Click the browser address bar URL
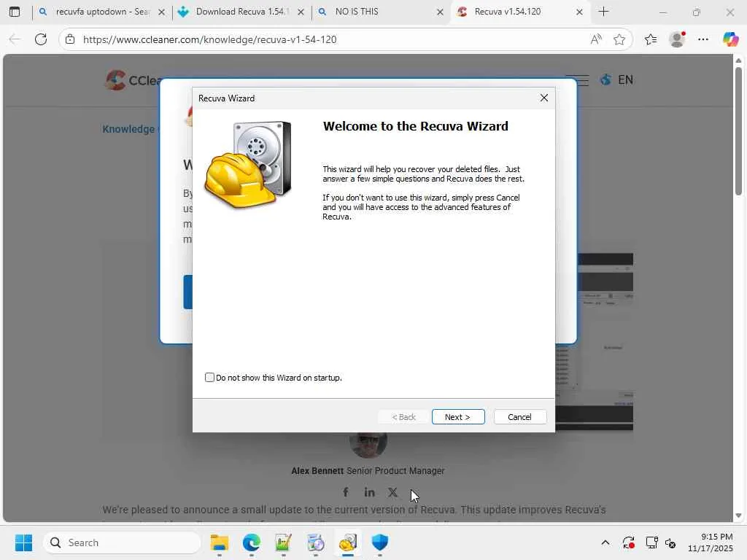The width and height of the screenshot is (747, 560). (209, 39)
